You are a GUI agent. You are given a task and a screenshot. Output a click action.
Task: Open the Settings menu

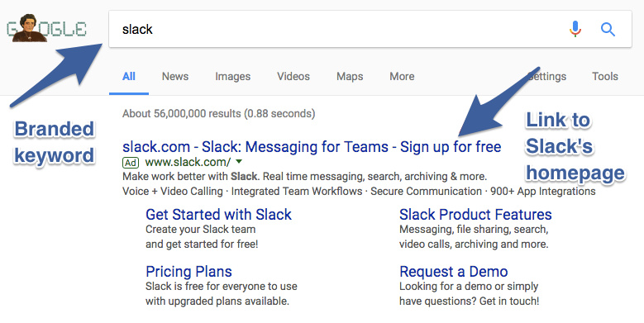coord(546,76)
